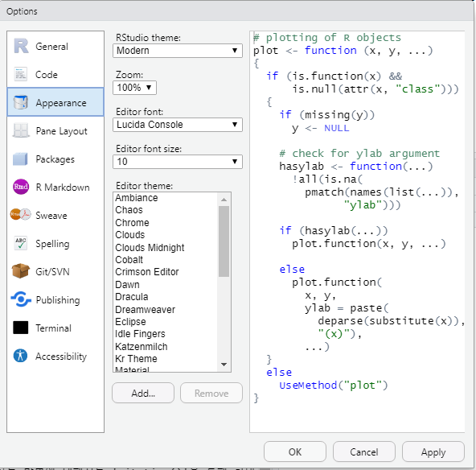
Task: Select Clouds Midnight editor theme
Action: pos(166,247)
